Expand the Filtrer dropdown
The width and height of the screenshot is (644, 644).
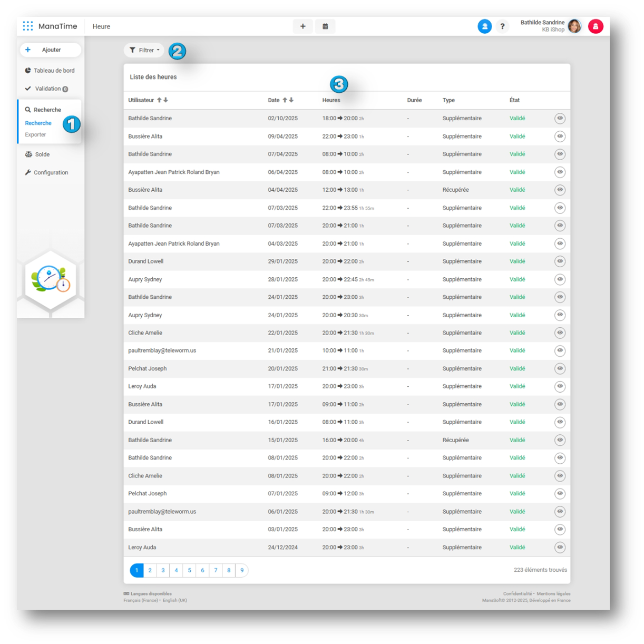[x=144, y=50]
